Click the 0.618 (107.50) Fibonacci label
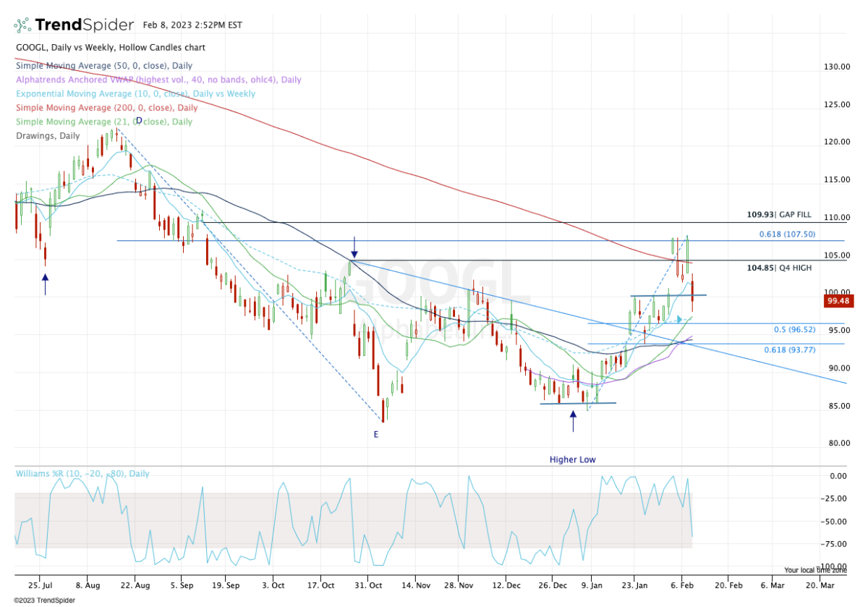This screenshot has width=868, height=607. coord(787,234)
